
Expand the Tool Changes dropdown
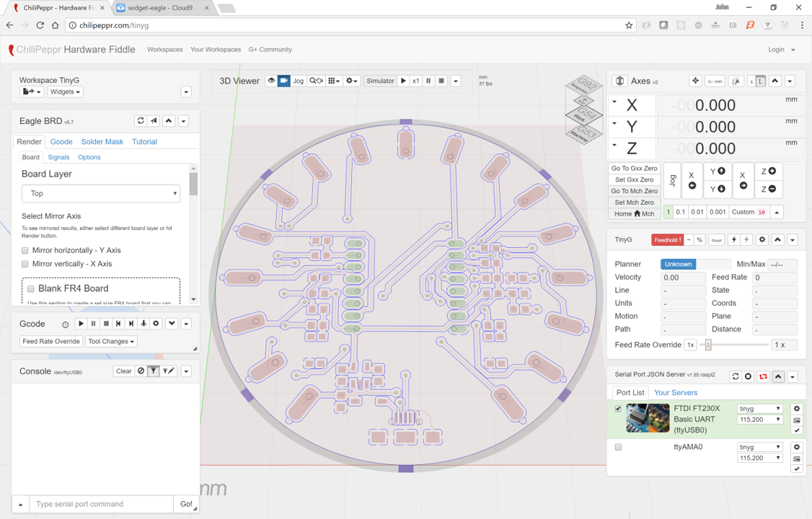(111, 342)
